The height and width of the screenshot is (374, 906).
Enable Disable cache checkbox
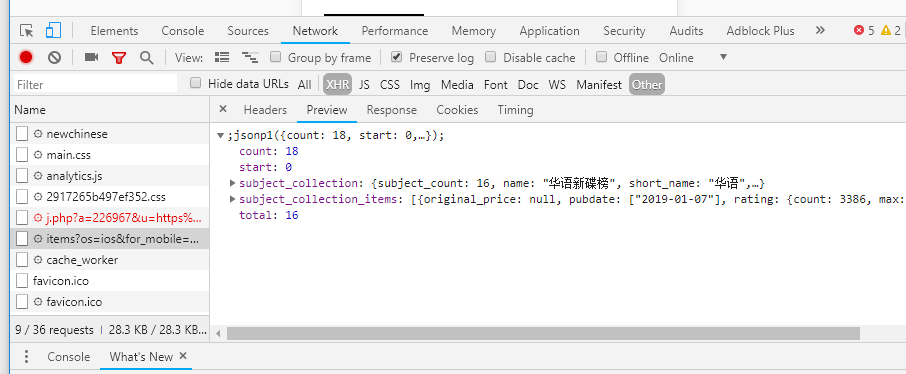pos(491,57)
